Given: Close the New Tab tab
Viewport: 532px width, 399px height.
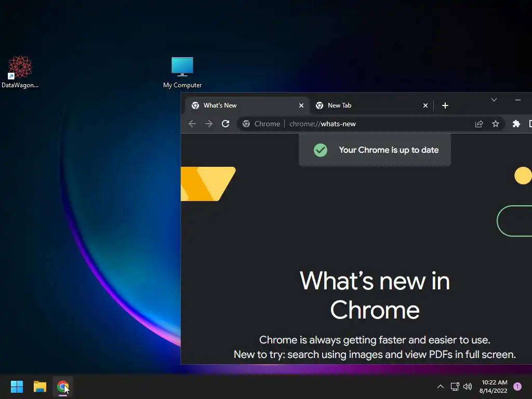Looking at the screenshot, I should tap(425, 105).
